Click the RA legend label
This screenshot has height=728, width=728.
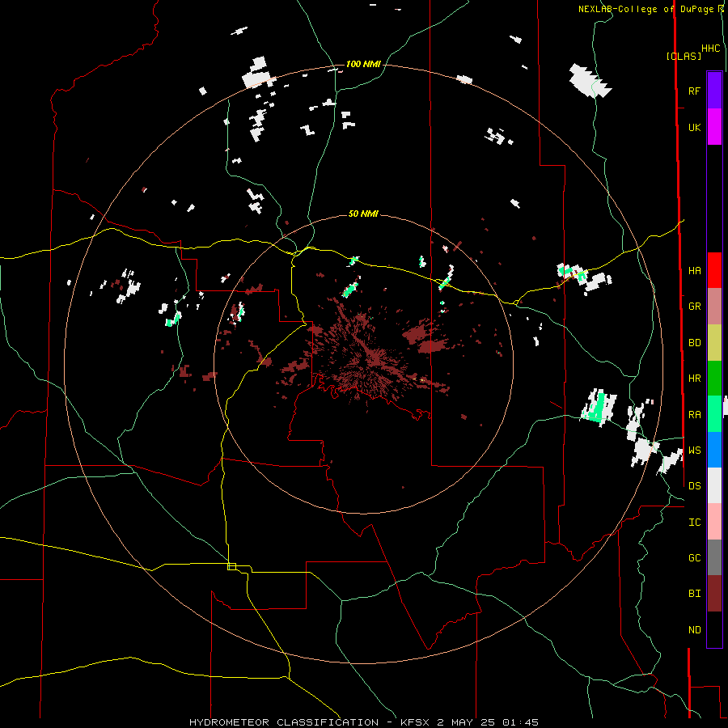click(x=694, y=414)
